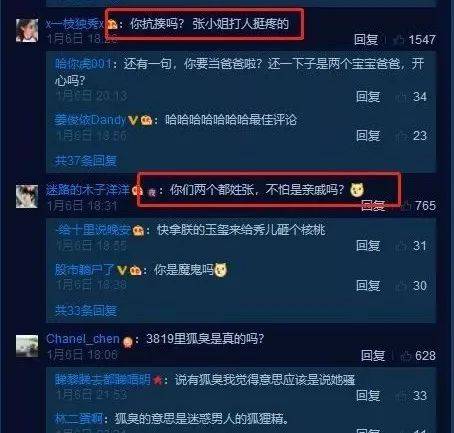Like Chanel_chen's comment with 628 likes

406,356
